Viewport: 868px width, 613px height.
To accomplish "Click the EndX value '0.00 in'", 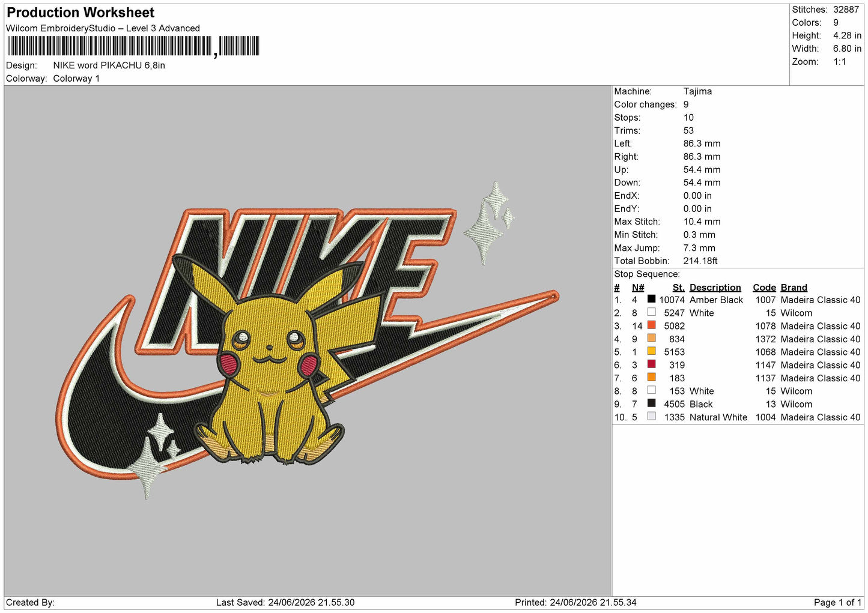I will click(697, 196).
